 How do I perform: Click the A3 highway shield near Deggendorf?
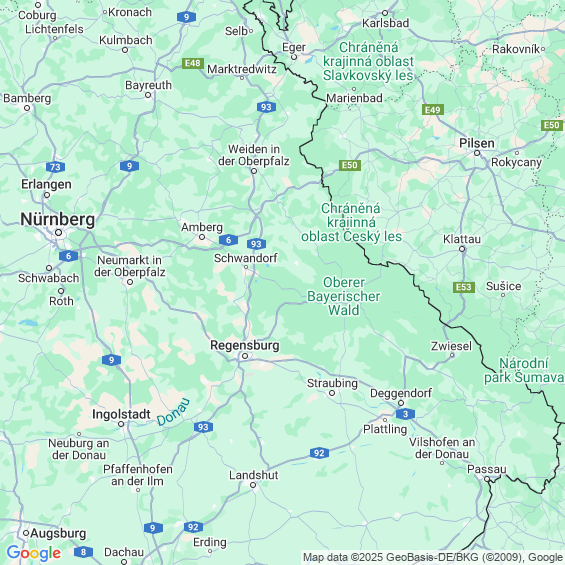click(x=405, y=414)
